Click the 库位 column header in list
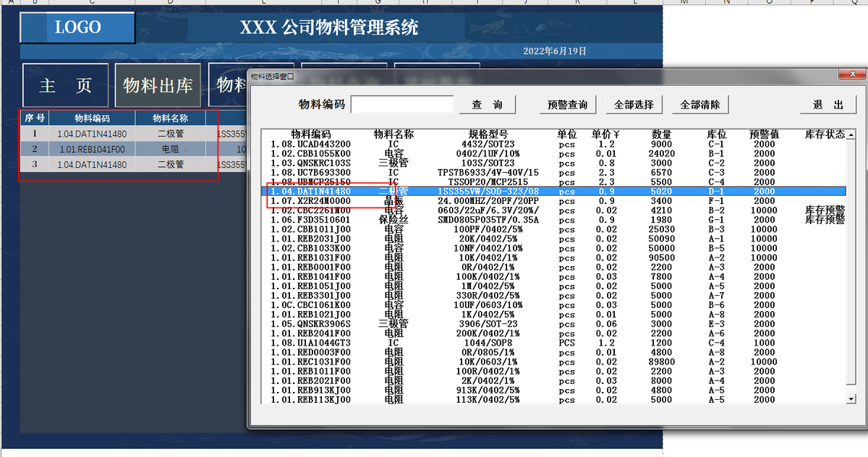The image size is (868, 457). point(716,134)
